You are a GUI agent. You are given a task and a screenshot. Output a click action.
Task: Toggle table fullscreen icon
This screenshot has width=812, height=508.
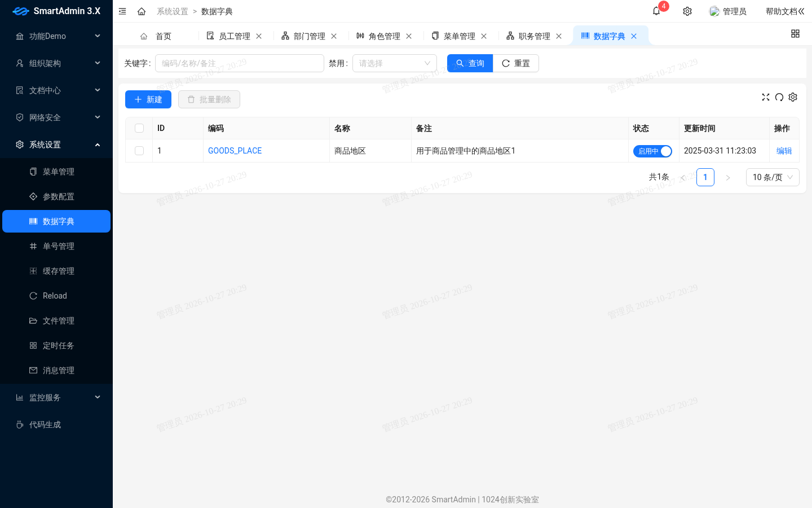[766, 97]
